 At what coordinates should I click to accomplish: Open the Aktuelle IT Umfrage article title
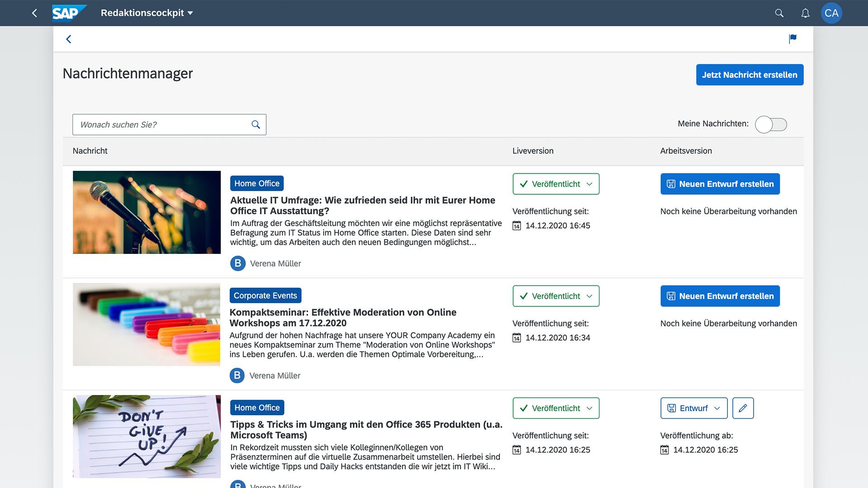(362, 205)
